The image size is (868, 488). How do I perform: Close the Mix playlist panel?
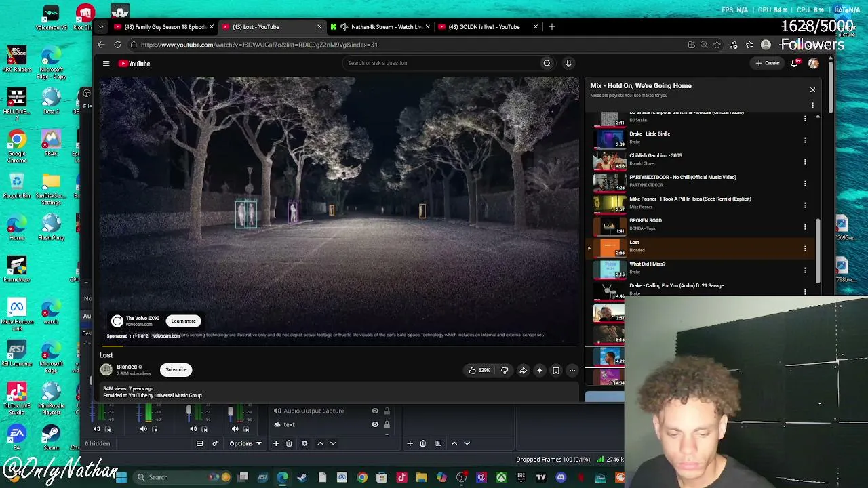point(812,89)
